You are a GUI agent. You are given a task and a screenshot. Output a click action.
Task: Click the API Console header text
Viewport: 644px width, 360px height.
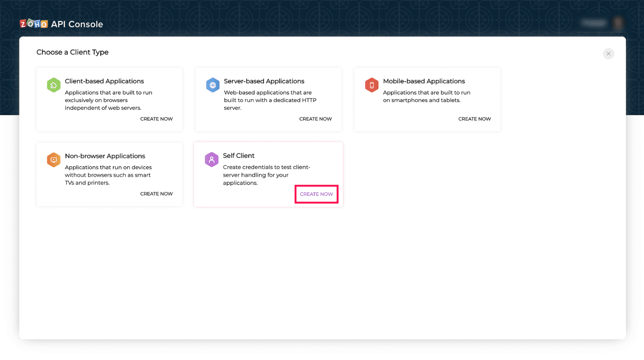tap(77, 24)
